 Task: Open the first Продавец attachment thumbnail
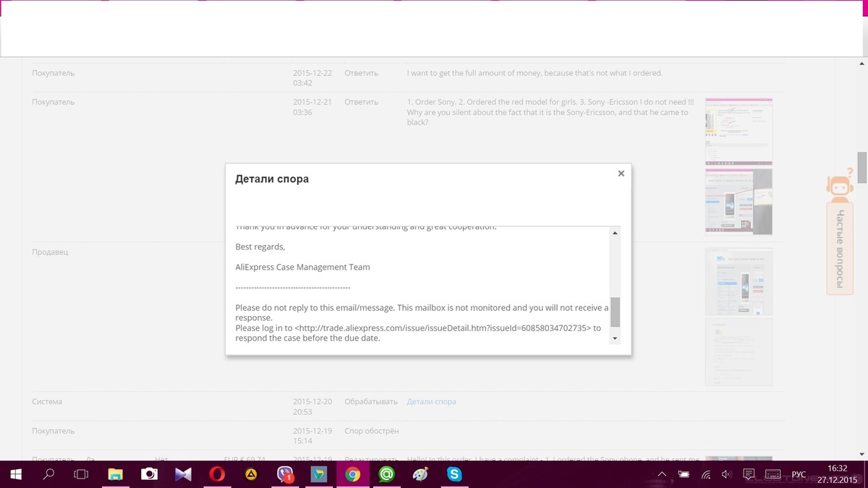[739, 282]
